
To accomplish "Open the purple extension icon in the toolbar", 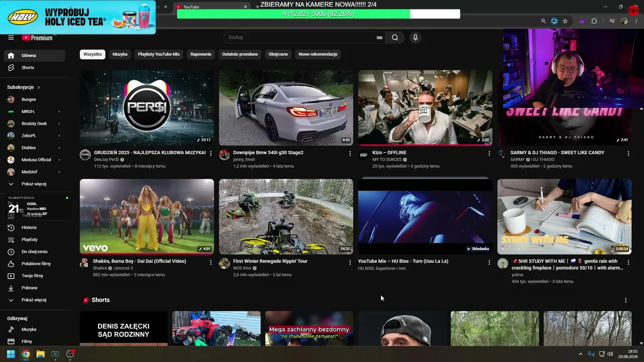I will pos(582,21).
